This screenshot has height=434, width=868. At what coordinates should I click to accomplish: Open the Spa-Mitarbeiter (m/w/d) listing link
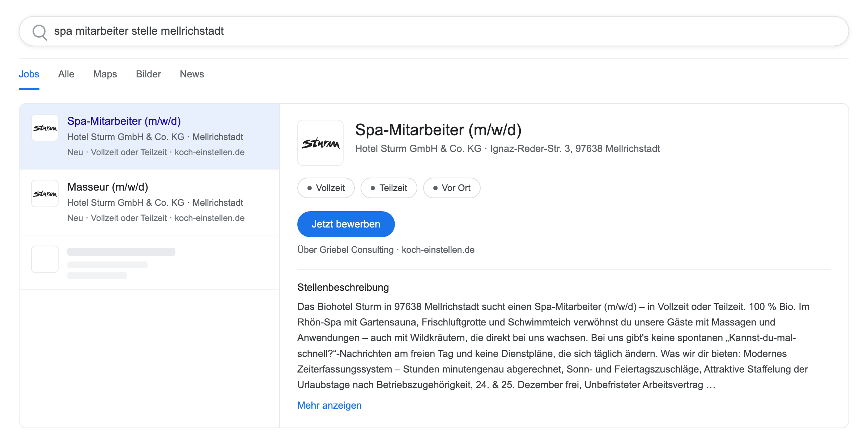124,121
